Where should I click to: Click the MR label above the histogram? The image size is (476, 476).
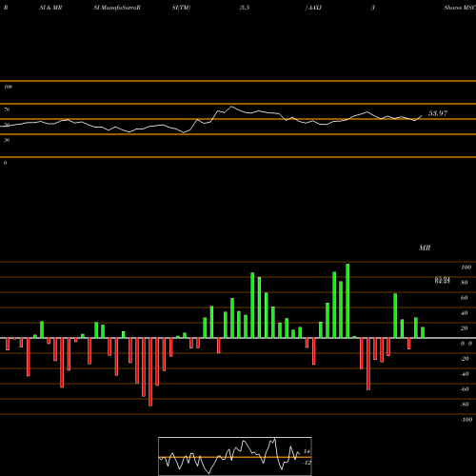[425, 248]
